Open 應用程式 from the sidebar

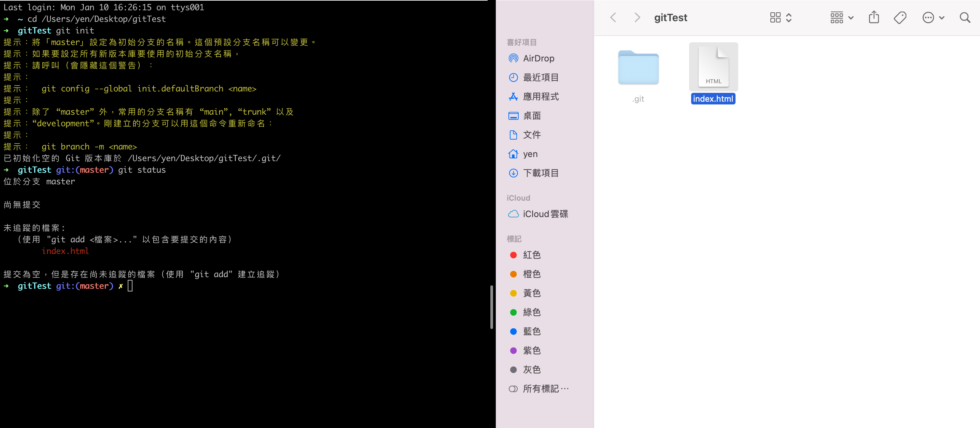pyautogui.click(x=541, y=97)
